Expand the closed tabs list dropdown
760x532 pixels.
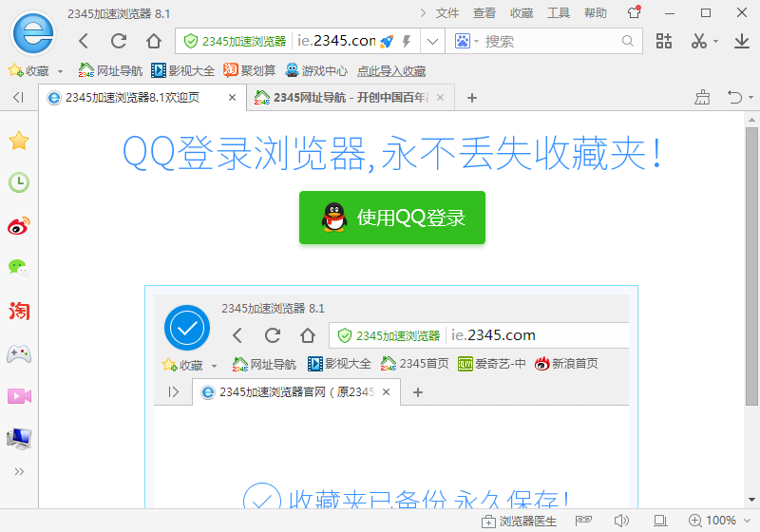(x=750, y=98)
